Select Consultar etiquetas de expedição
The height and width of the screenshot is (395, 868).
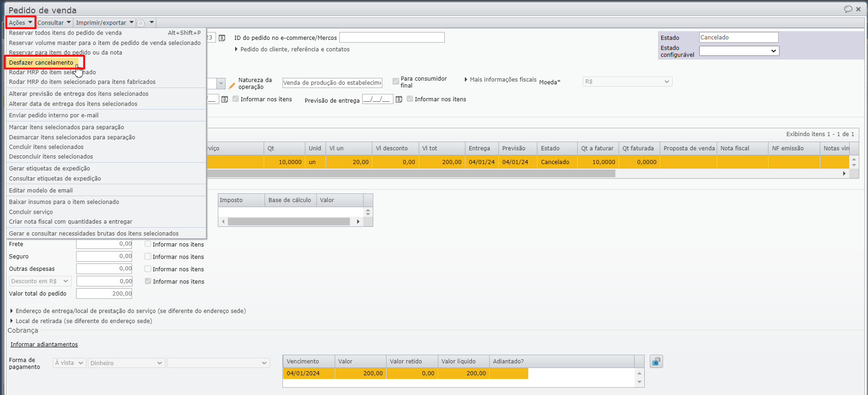tap(106, 179)
